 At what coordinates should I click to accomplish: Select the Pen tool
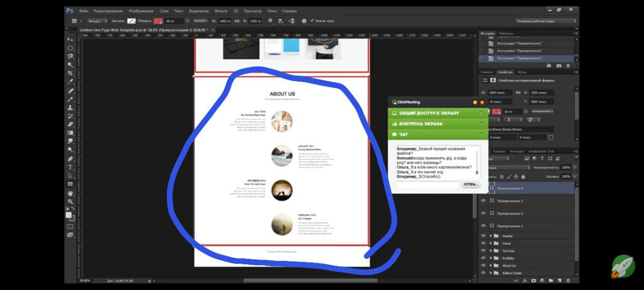click(x=70, y=159)
